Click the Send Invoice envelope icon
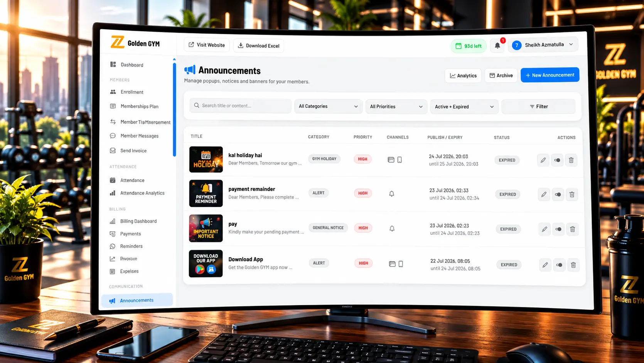This screenshot has height=363, width=644. click(x=113, y=150)
